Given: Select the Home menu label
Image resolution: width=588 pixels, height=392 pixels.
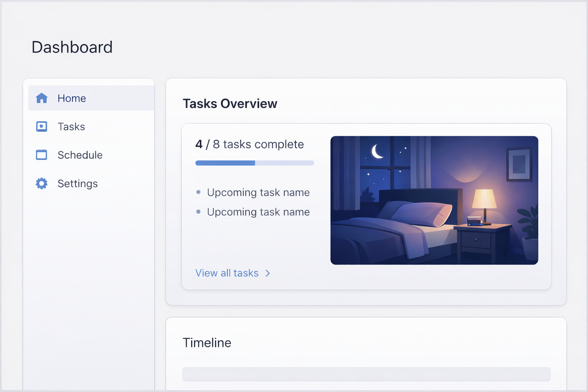Looking at the screenshot, I should pos(72,98).
